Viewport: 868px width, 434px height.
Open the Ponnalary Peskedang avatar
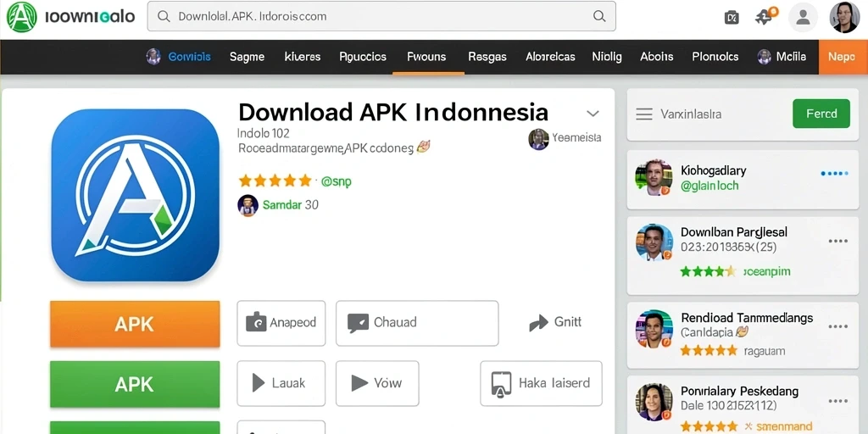654,402
